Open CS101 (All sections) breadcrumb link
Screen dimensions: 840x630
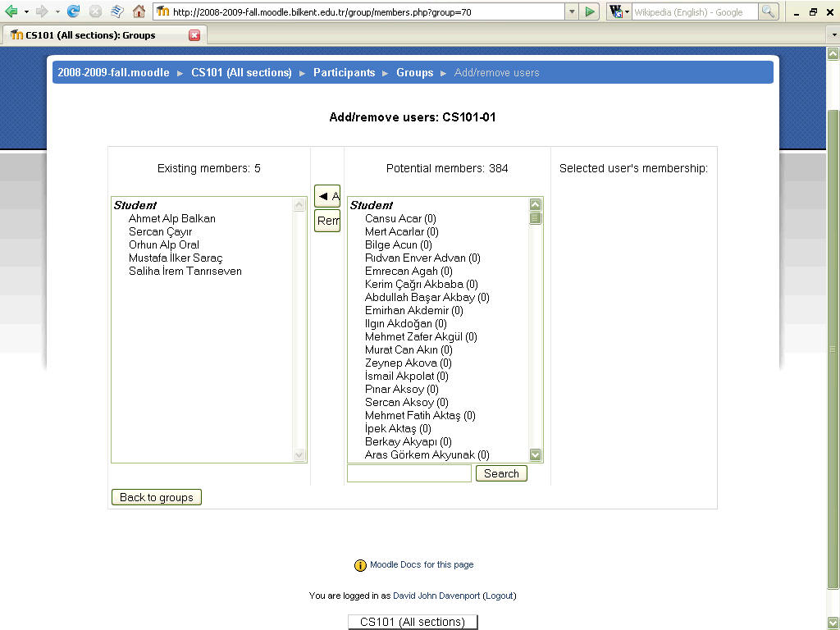(242, 72)
